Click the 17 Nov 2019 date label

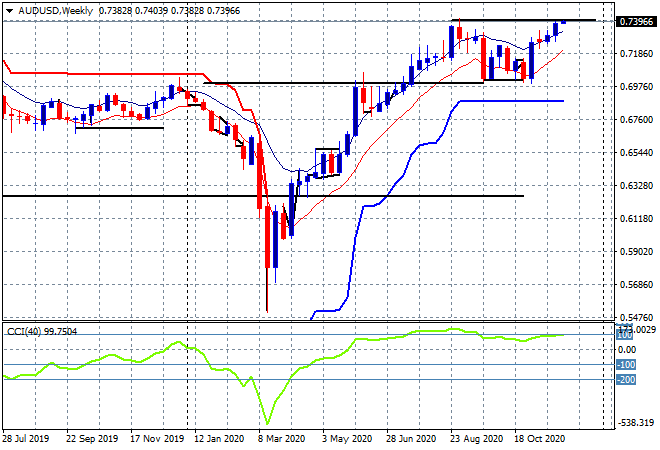(157, 439)
